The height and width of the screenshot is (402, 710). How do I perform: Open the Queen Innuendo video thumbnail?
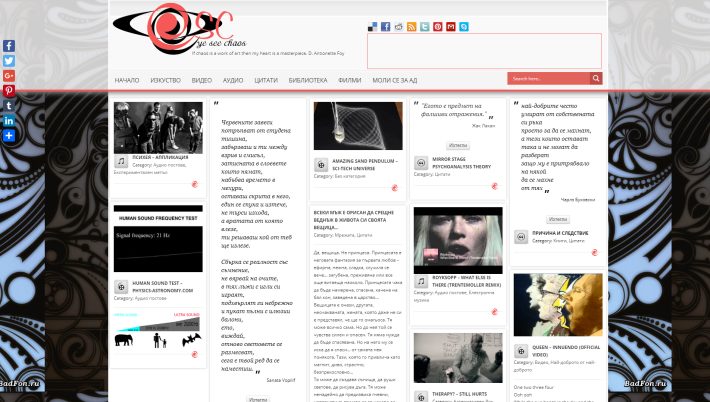(555, 305)
